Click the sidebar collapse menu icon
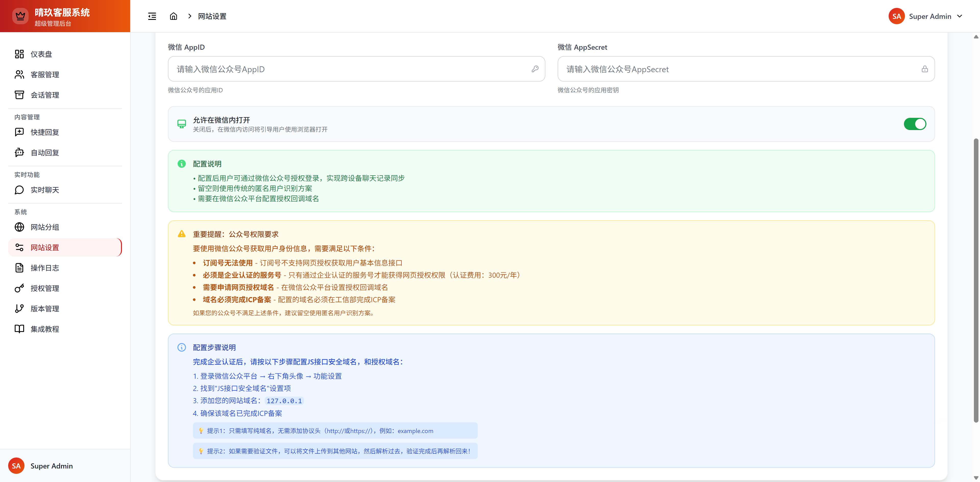The image size is (980, 482). tap(152, 16)
